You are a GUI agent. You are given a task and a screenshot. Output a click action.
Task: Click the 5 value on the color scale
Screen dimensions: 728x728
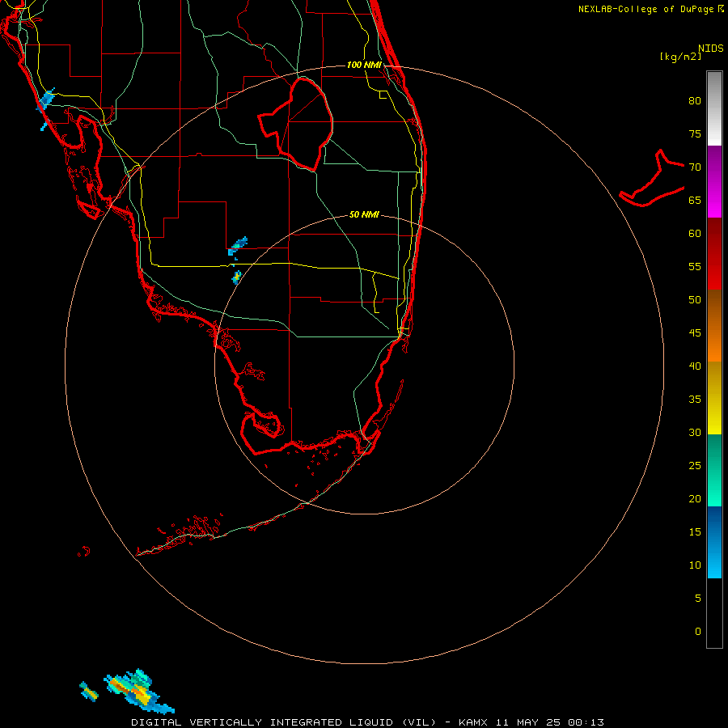[x=698, y=598]
